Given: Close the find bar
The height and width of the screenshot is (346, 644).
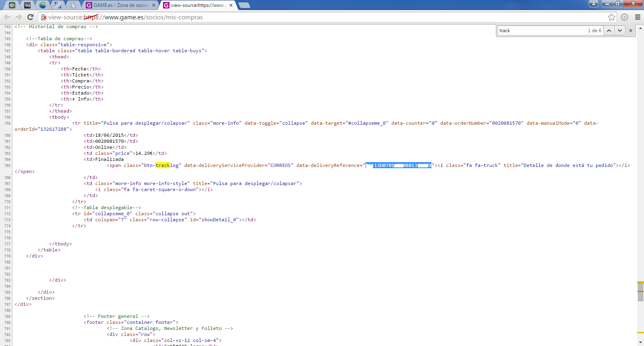Looking at the screenshot, I should pyautogui.click(x=631, y=31).
